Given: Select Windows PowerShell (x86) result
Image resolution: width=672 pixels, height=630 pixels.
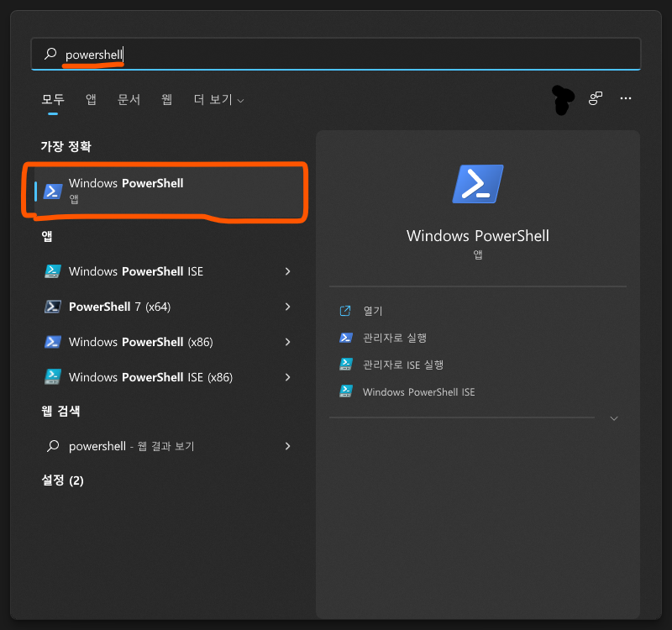Looking at the screenshot, I should point(167,342).
